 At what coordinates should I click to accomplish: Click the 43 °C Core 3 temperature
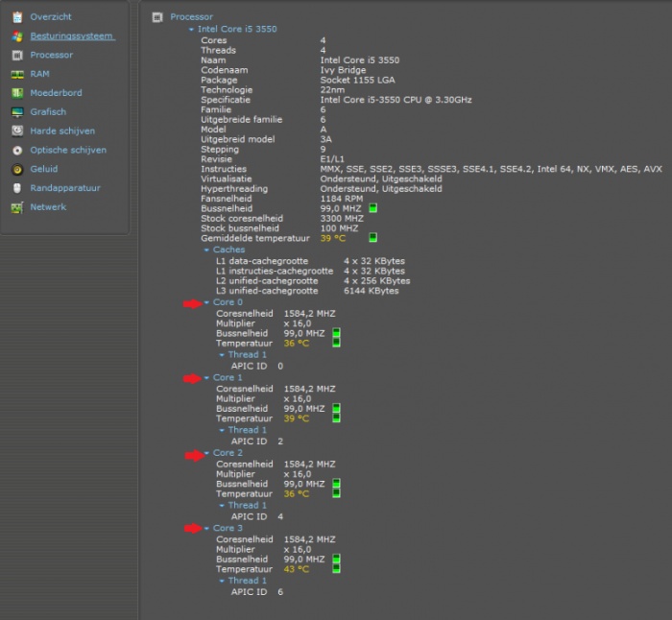(x=296, y=569)
